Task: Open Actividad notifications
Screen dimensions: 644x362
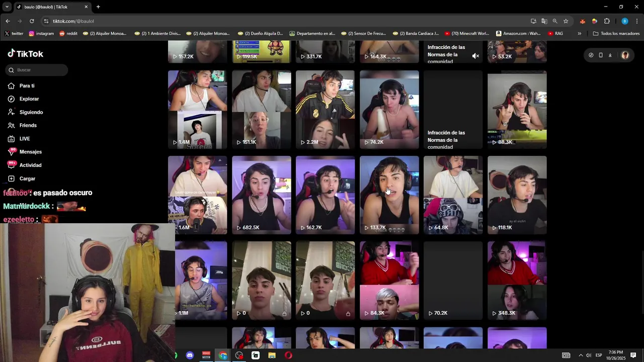Action: [x=30, y=165]
